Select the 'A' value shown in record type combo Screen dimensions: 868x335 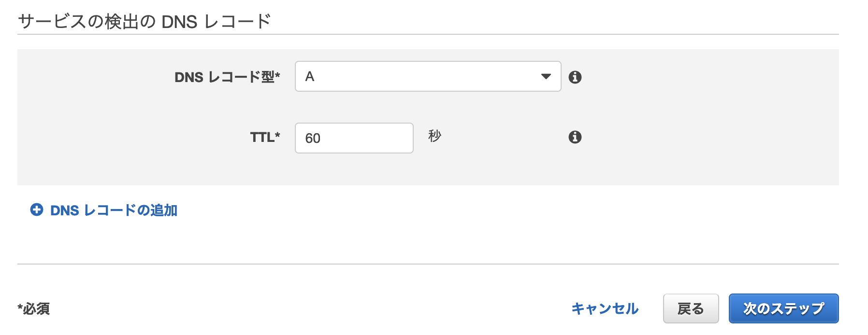[310, 76]
